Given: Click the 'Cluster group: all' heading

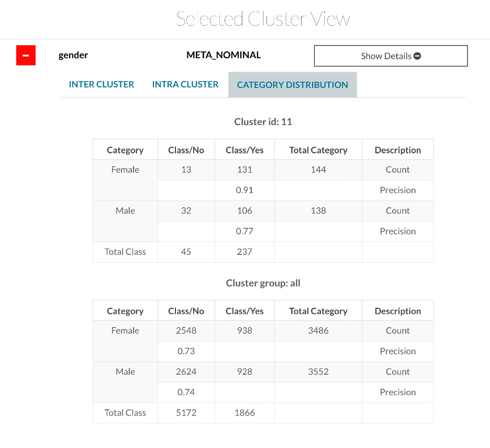Looking at the screenshot, I should 263,283.
